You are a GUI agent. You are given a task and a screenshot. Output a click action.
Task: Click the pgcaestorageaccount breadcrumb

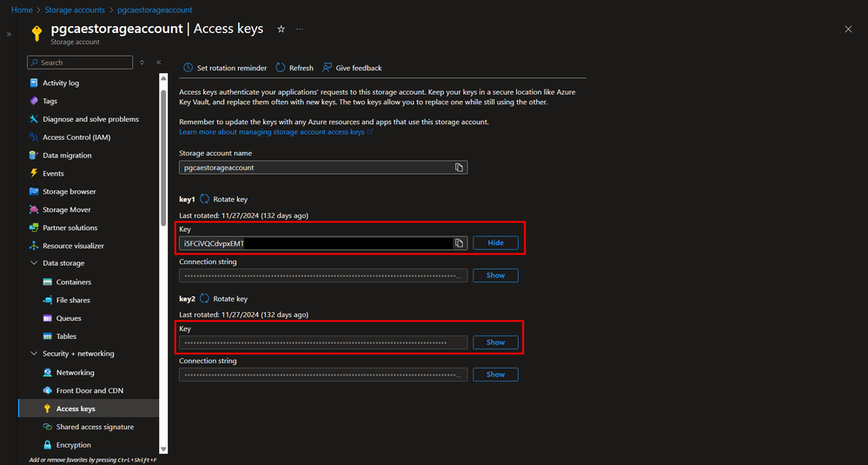point(155,10)
